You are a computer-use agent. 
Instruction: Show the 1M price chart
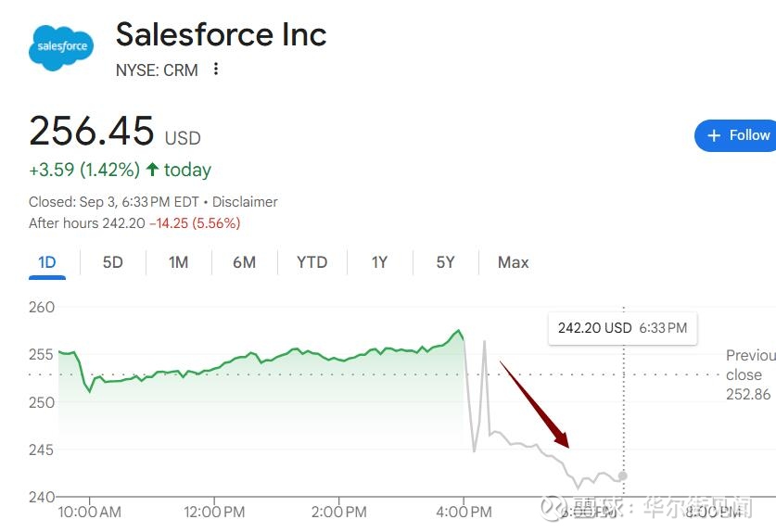178,262
